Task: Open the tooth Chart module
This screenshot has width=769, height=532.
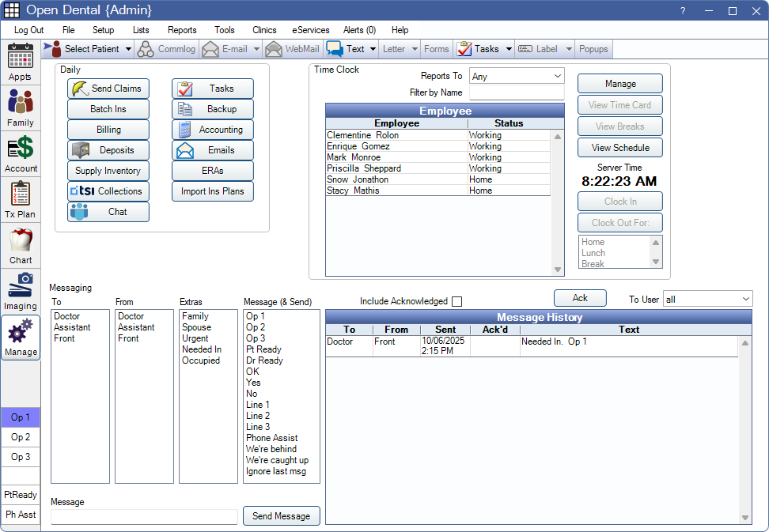Action: 21,245
